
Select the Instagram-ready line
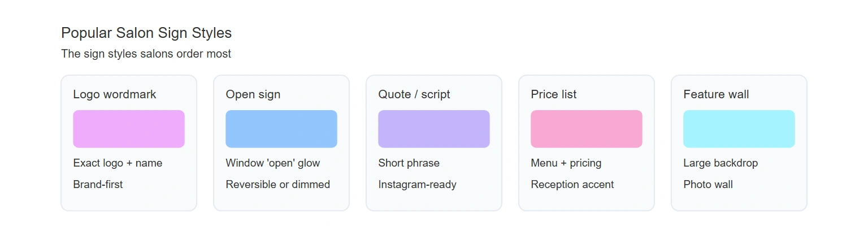418,185
